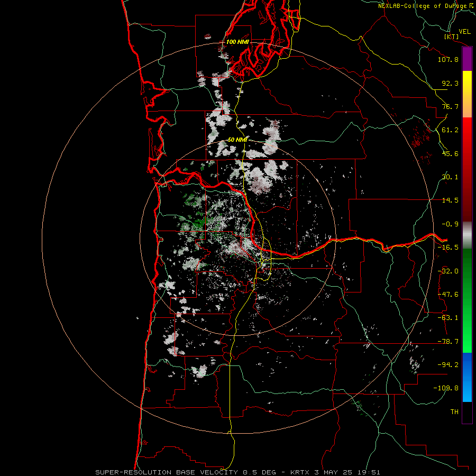Click the red segment of the color bar

[x=467, y=169]
